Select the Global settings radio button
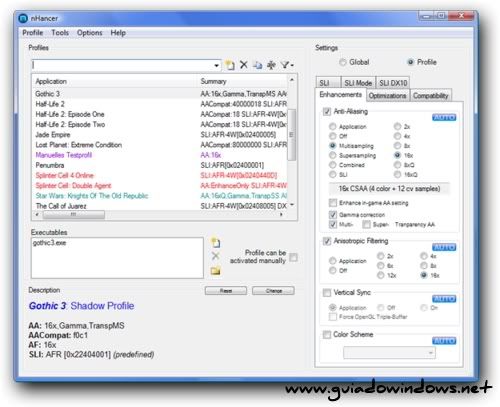This screenshot has width=500, height=407. click(x=342, y=62)
